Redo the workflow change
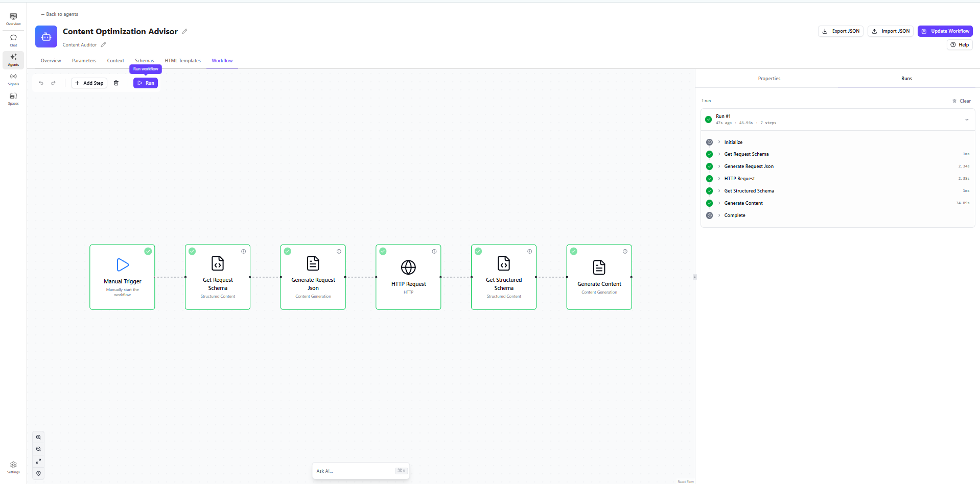The image size is (980, 484). (x=53, y=83)
